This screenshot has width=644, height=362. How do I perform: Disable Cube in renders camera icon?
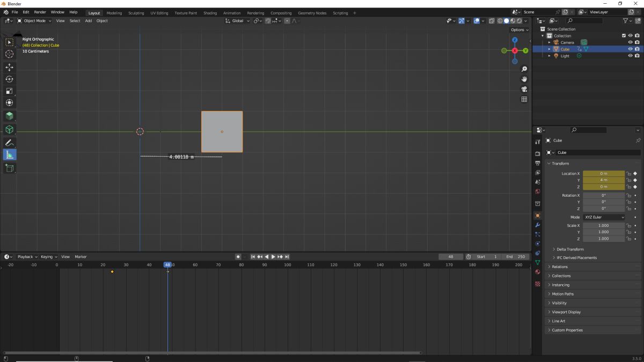tap(637, 49)
